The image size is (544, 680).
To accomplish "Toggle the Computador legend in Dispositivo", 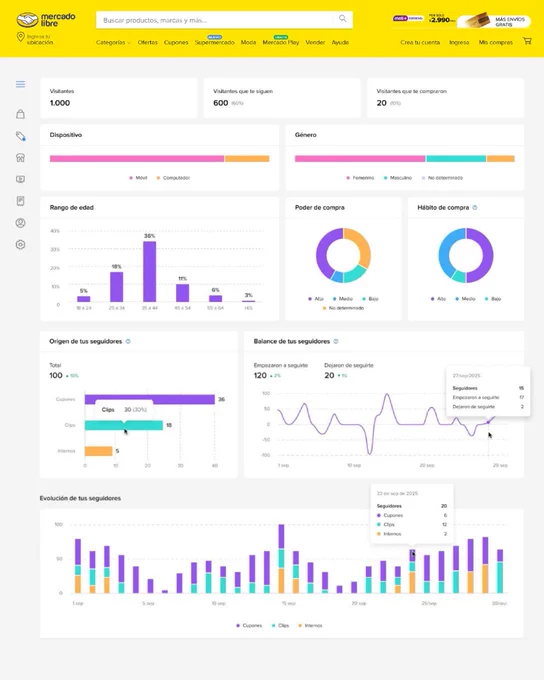I will pos(173,178).
